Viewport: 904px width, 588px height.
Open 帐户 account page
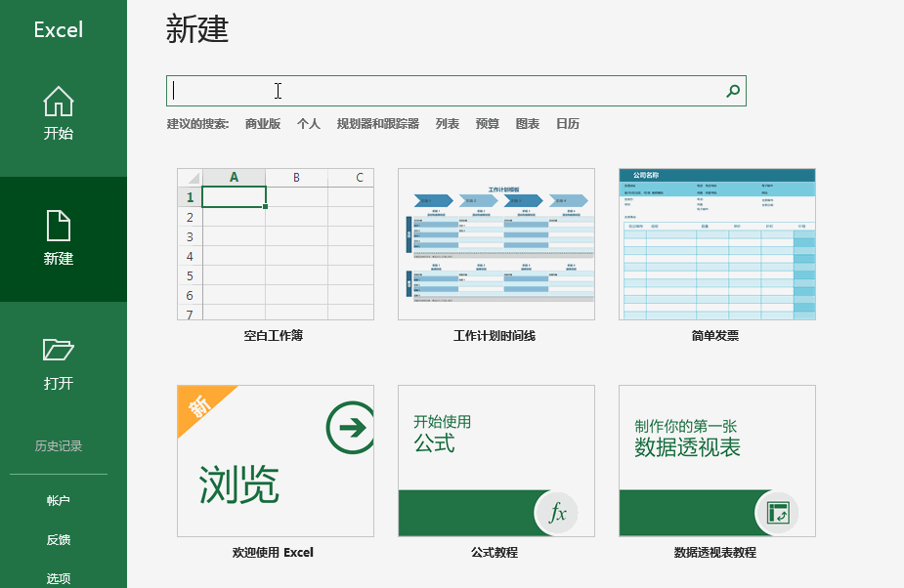[59, 500]
